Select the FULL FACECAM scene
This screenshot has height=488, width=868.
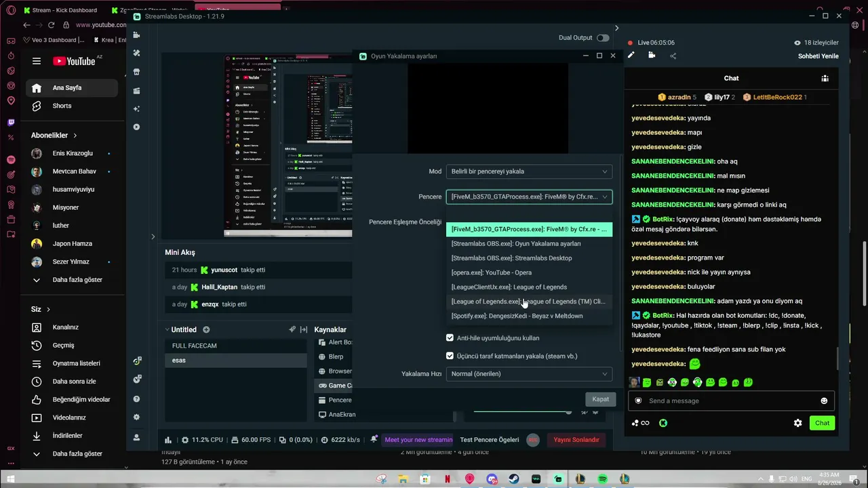235,346
